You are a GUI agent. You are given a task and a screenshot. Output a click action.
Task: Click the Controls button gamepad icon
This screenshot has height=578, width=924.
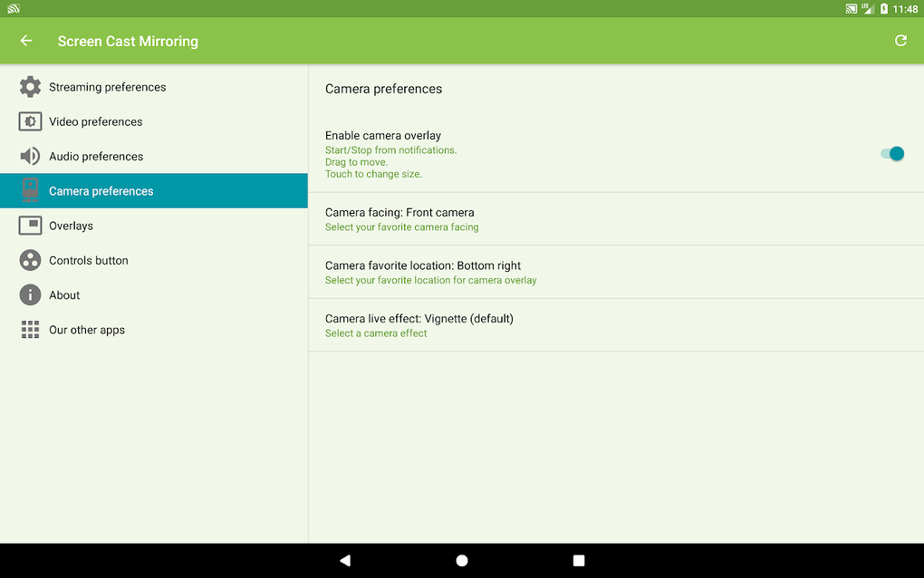point(29,260)
